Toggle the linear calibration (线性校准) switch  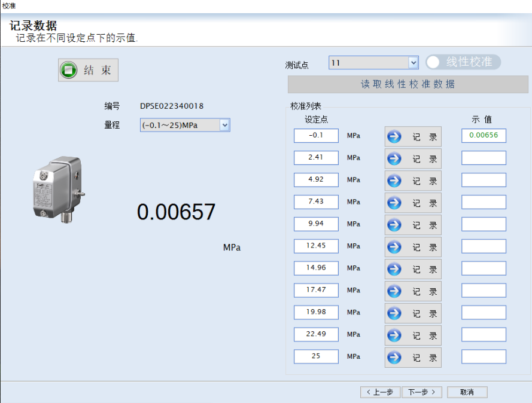pos(463,62)
